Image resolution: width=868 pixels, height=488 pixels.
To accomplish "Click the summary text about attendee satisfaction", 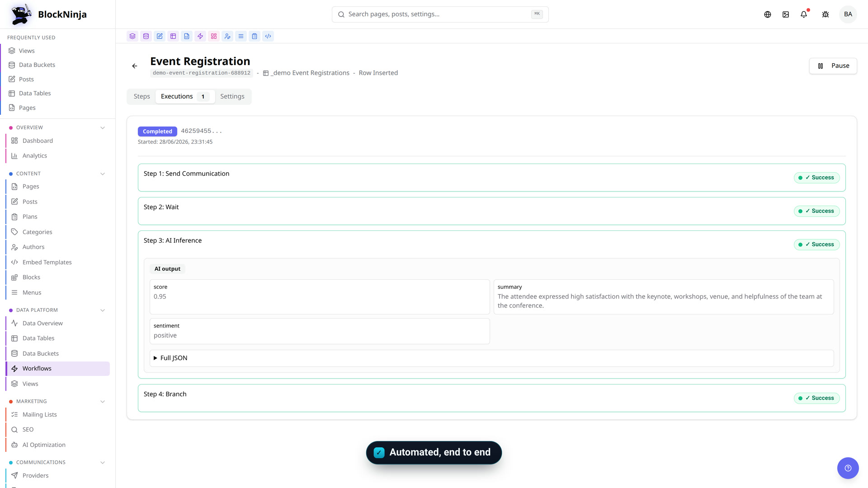I will (660, 301).
